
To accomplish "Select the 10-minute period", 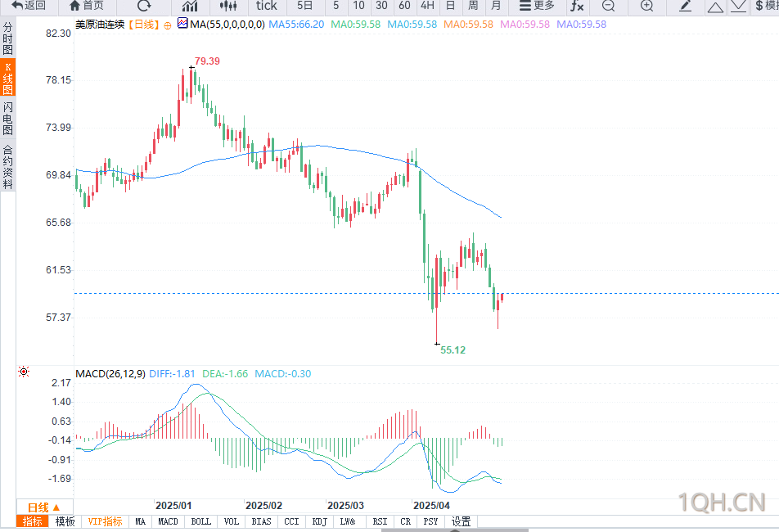I will (358, 6).
